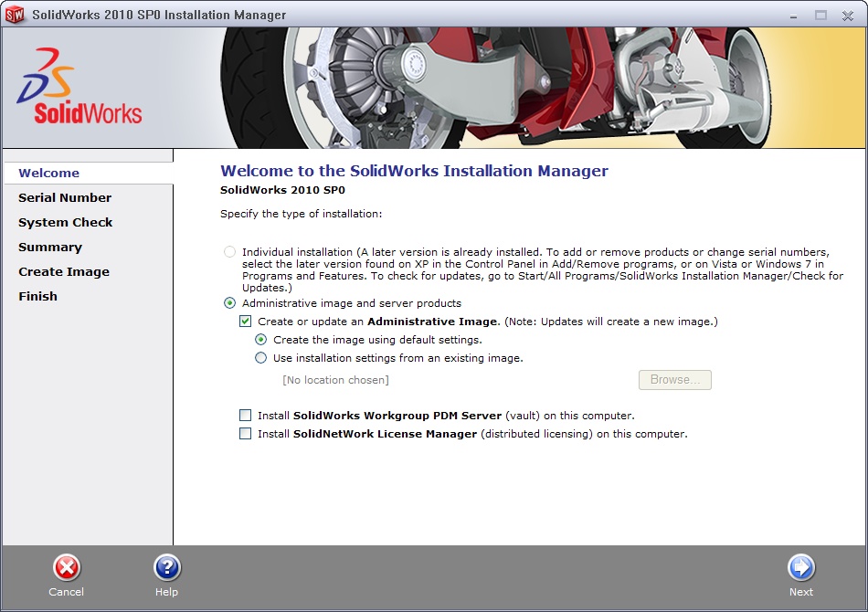The image size is (868, 612).
Task: Open Help via question mark icon
Action: 167,568
